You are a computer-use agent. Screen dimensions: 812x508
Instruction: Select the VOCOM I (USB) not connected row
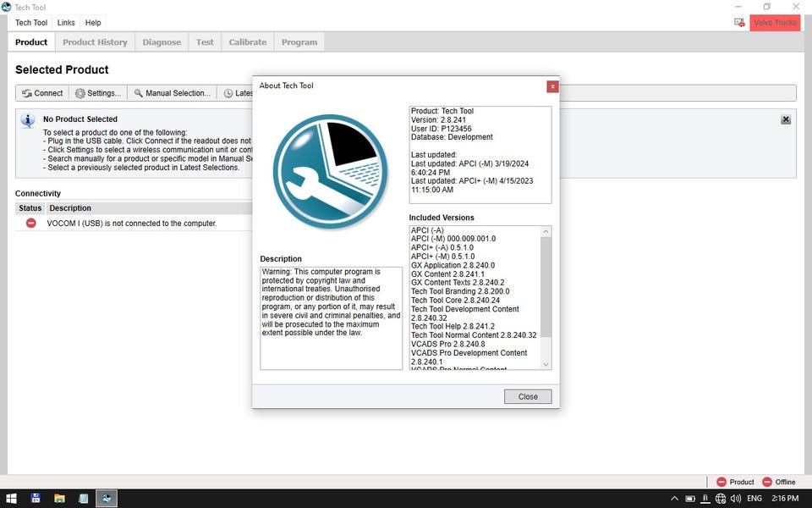coord(134,224)
